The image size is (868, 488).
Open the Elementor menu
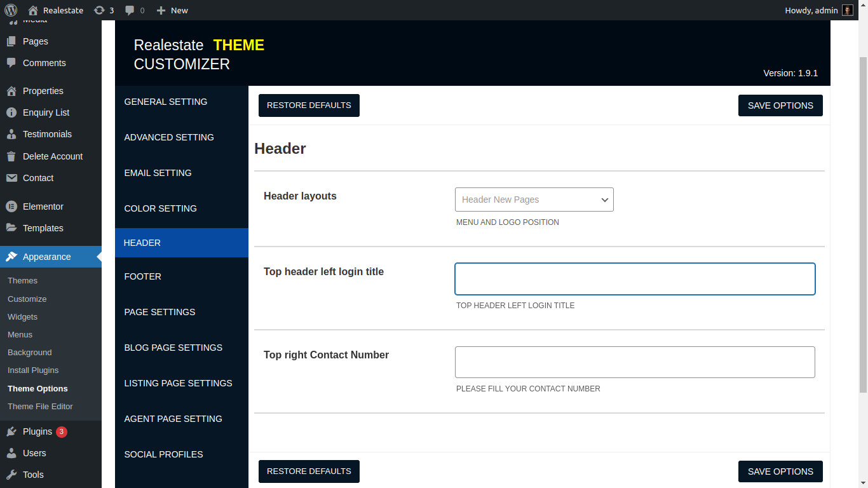[x=43, y=207]
